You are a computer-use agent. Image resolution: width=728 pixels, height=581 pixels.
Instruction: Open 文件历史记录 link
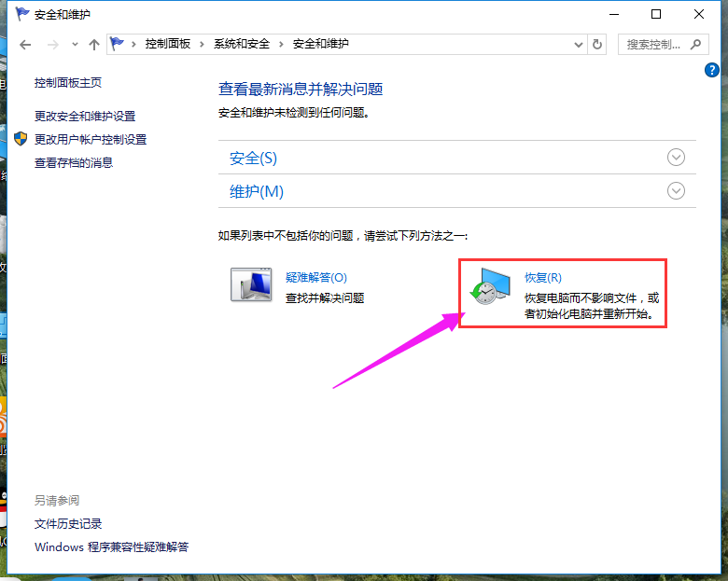(68, 524)
